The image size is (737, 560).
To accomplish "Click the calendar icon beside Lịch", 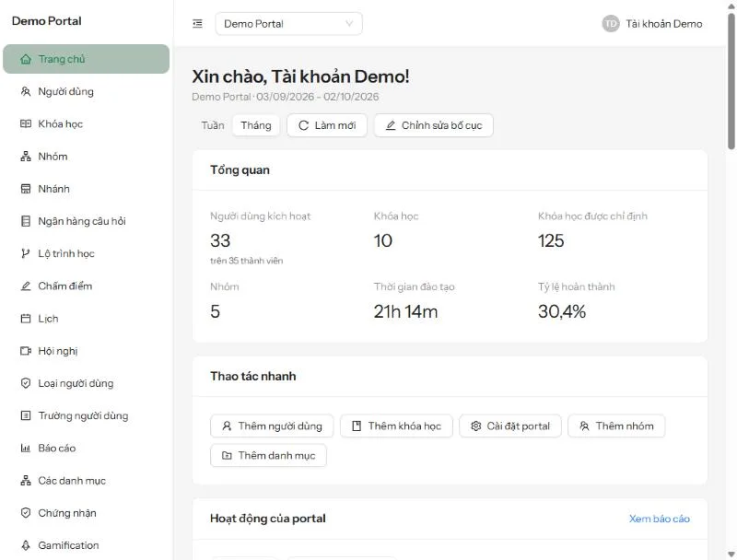I will pos(26,319).
